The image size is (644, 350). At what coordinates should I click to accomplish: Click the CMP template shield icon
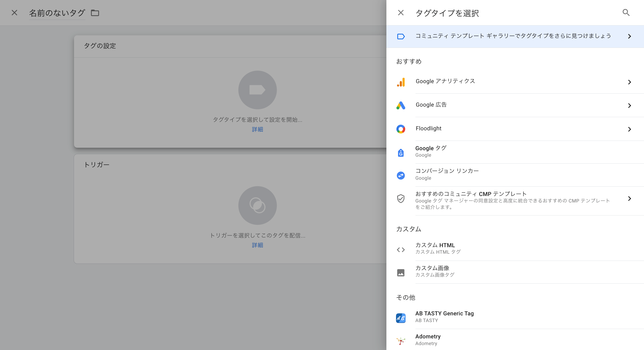point(401,199)
